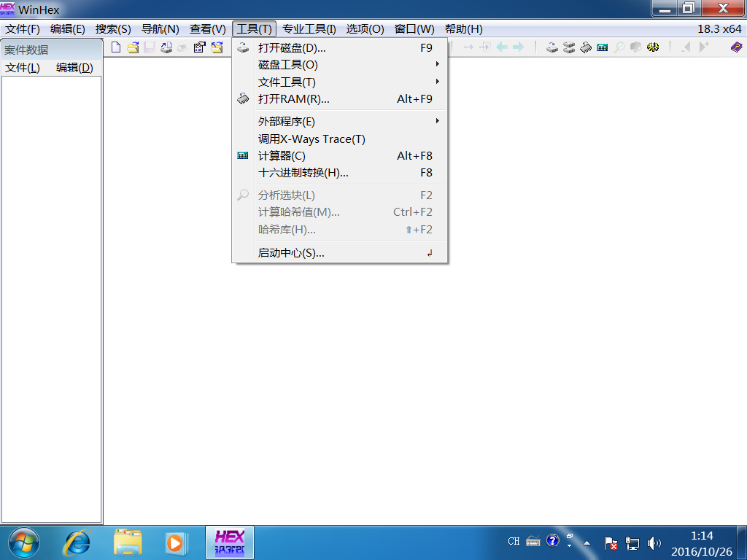Open Windows Media Player from the taskbar

(176, 542)
